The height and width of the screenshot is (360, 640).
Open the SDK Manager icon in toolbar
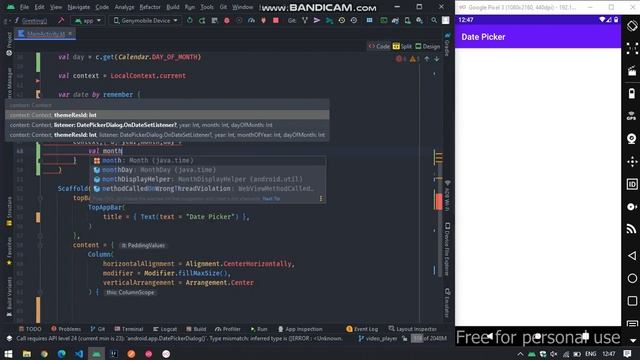point(419,20)
